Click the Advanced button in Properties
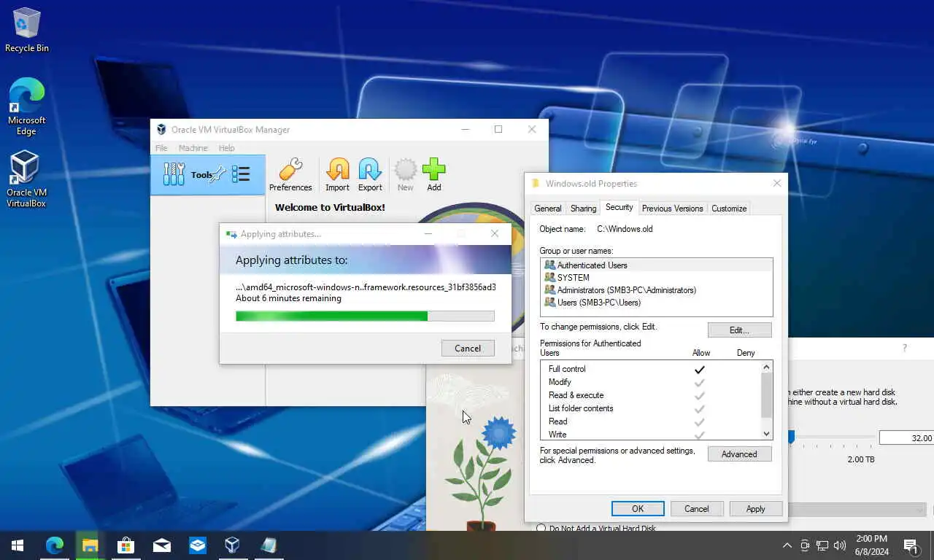The width and height of the screenshot is (934, 560). (739, 454)
